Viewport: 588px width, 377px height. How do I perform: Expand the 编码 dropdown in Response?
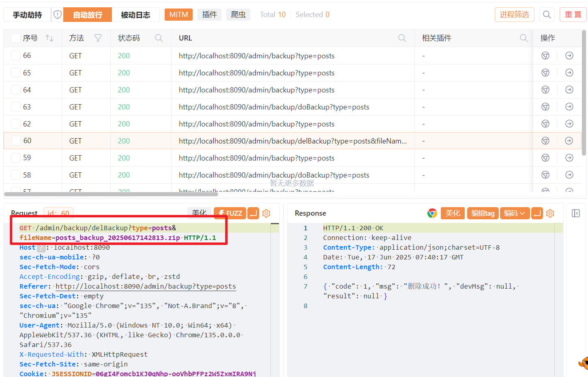[x=514, y=213]
